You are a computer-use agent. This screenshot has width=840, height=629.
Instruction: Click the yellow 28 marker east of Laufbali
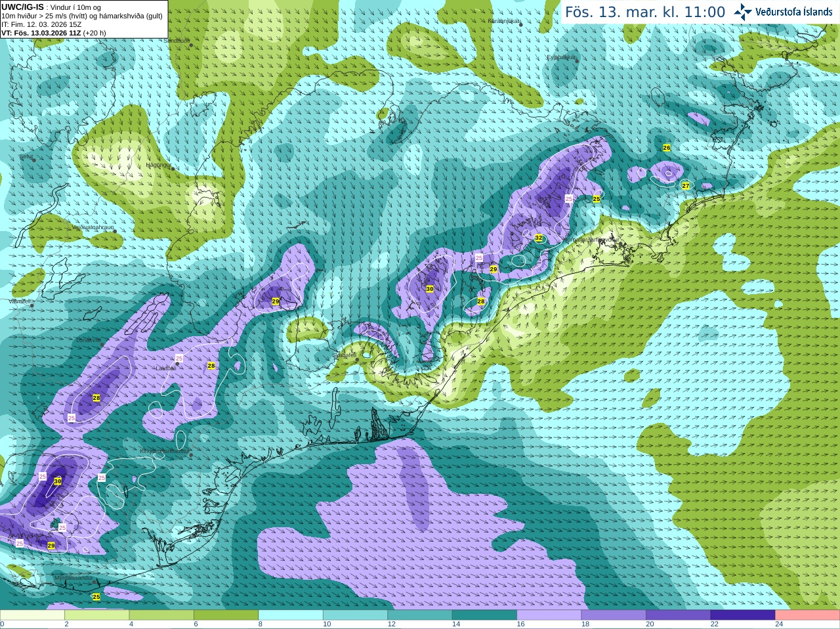click(211, 366)
